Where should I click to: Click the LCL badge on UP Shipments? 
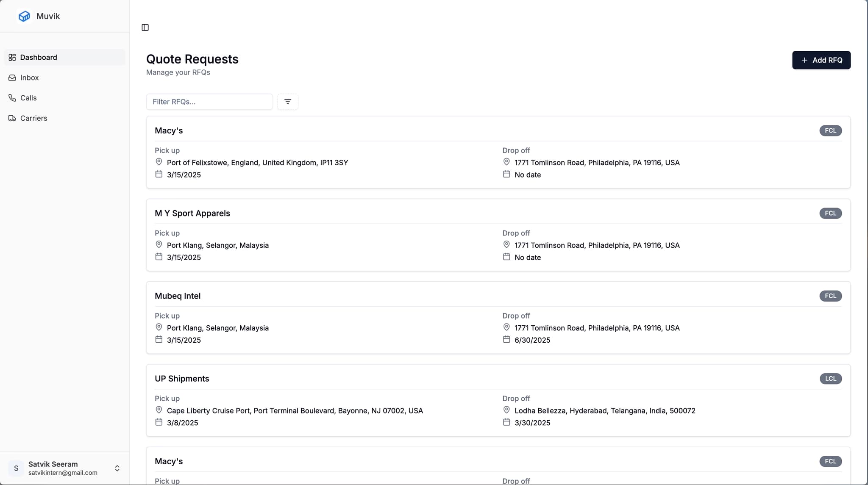(x=830, y=379)
